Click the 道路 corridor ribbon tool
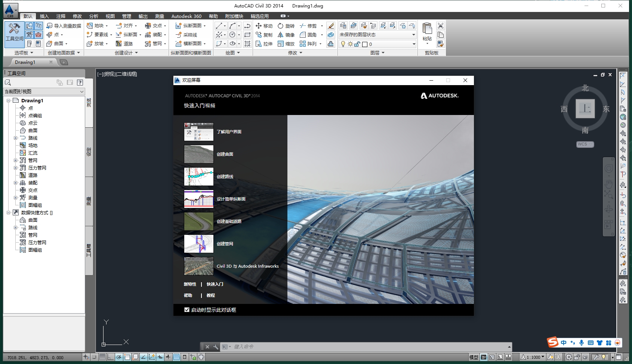Viewport: 632px width, 364px height. 124,44
